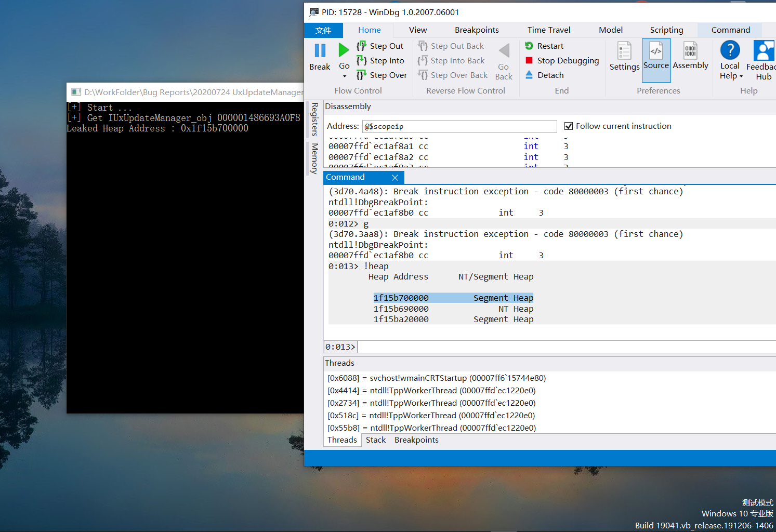Click the console window title bar icon
776x532 pixels.
pyautogui.click(x=76, y=92)
